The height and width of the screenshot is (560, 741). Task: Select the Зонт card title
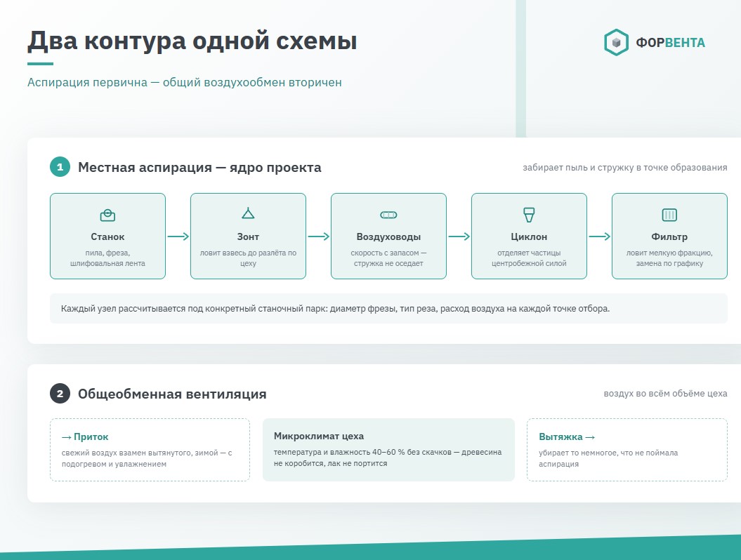pyautogui.click(x=248, y=236)
